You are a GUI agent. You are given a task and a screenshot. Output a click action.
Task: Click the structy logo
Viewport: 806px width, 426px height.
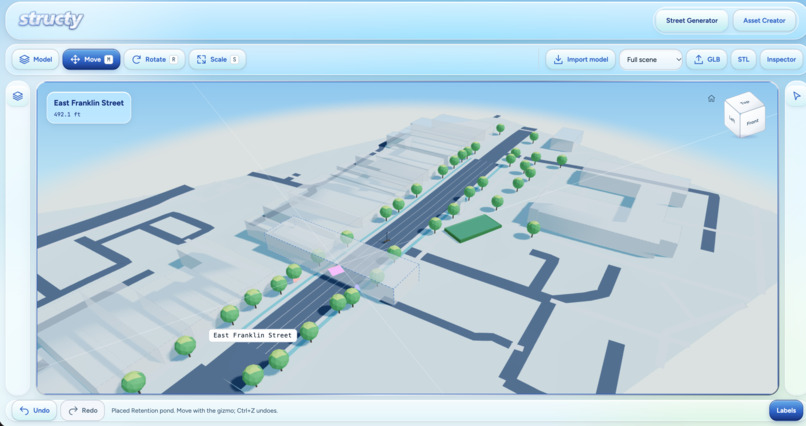[51, 20]
